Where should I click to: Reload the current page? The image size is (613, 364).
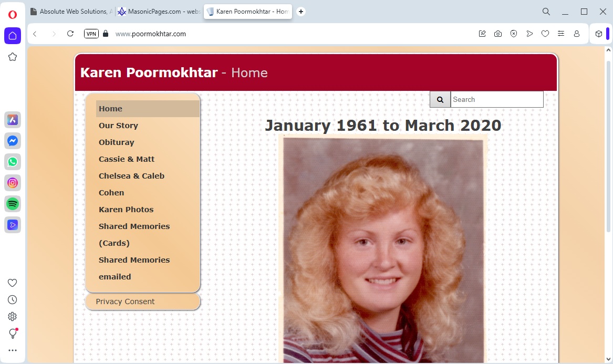click(x=70, y=34)
